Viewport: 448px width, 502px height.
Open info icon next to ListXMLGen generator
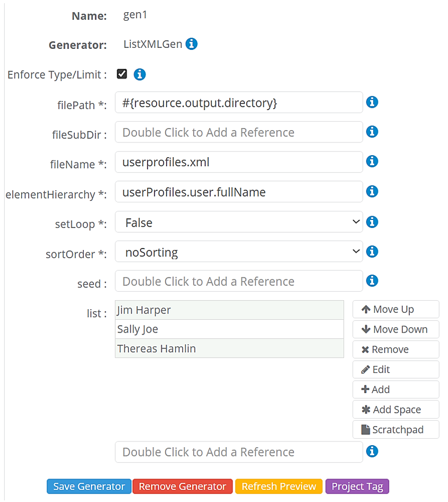coord(192,44)
